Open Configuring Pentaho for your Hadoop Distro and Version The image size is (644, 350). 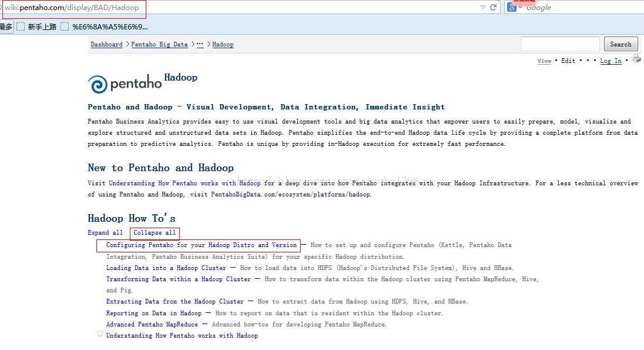201,245
